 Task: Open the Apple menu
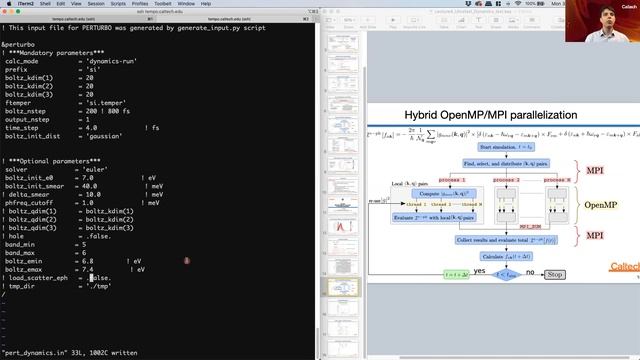pos(9,4)
